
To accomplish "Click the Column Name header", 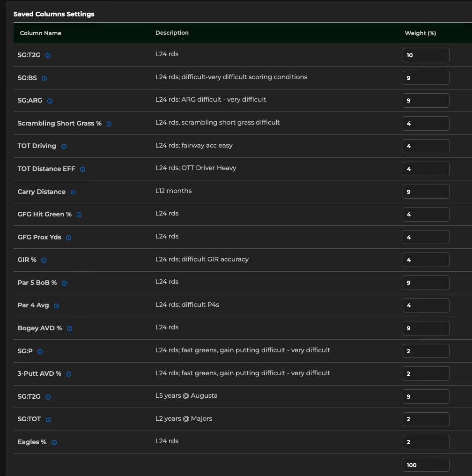I will point(41,33).
